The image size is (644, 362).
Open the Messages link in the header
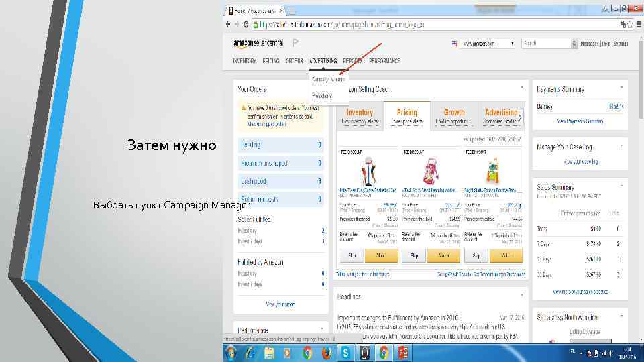590,44
